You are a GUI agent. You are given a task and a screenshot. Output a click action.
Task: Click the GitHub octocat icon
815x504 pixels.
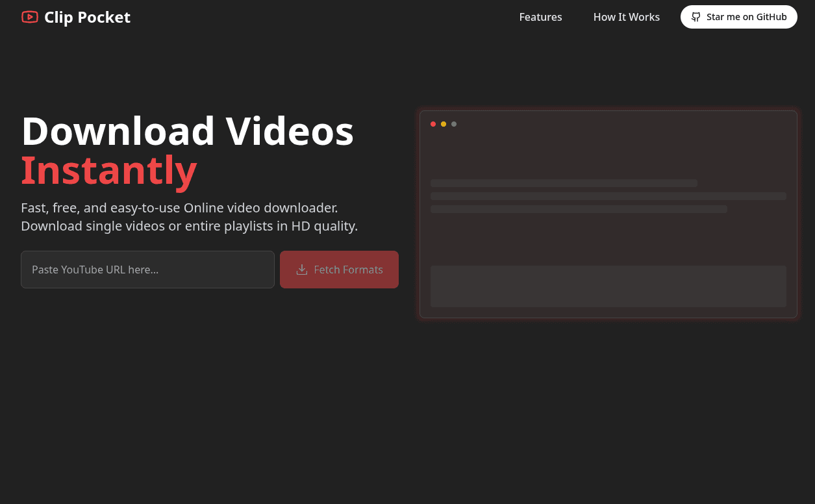point(696,17)
